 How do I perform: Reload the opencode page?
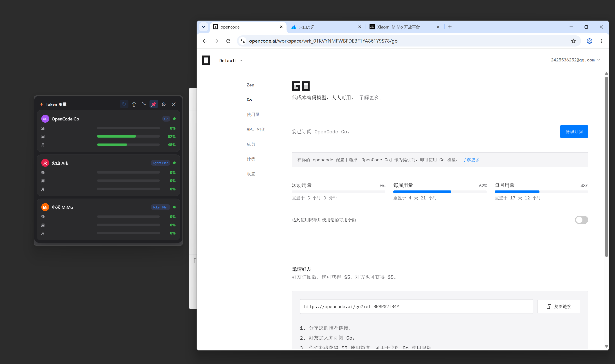point(228,41)
